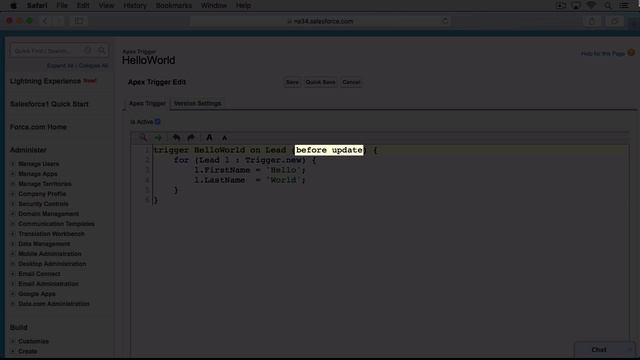Click Safari's address bar
This screenshot has width=640, height=360.
[320, 21]
